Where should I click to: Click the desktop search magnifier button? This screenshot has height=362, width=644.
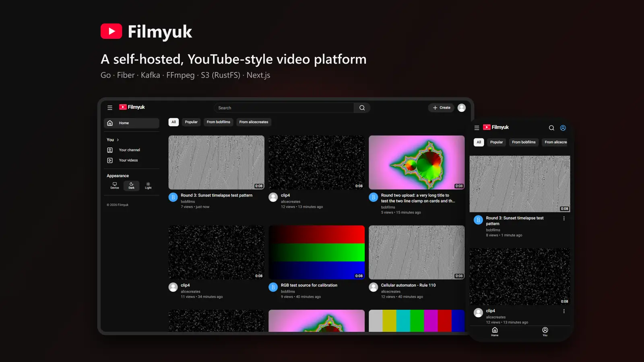[x=362, y=108]
